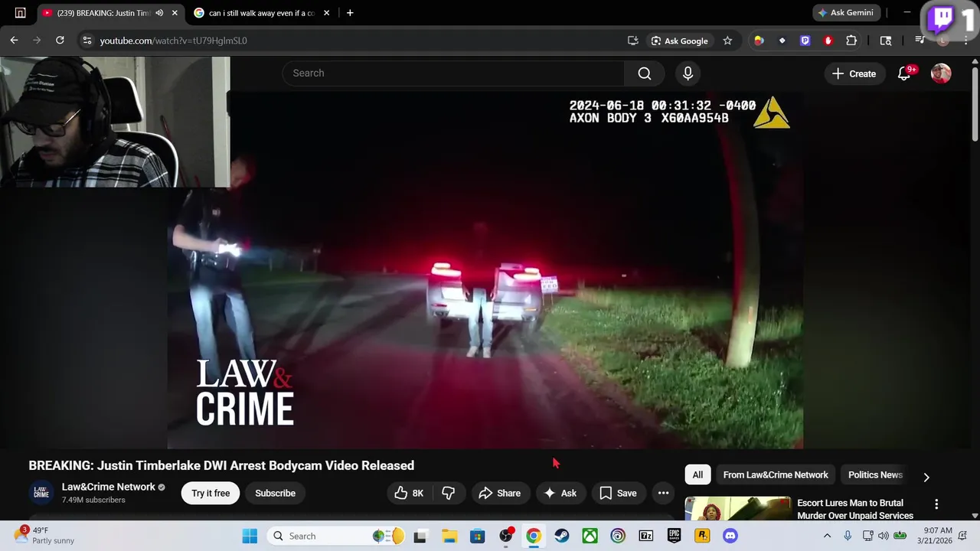The width and height of the screenshot is (980, 551).
Task: Show hidden system tray icons chevron
Action: (827, 536)
